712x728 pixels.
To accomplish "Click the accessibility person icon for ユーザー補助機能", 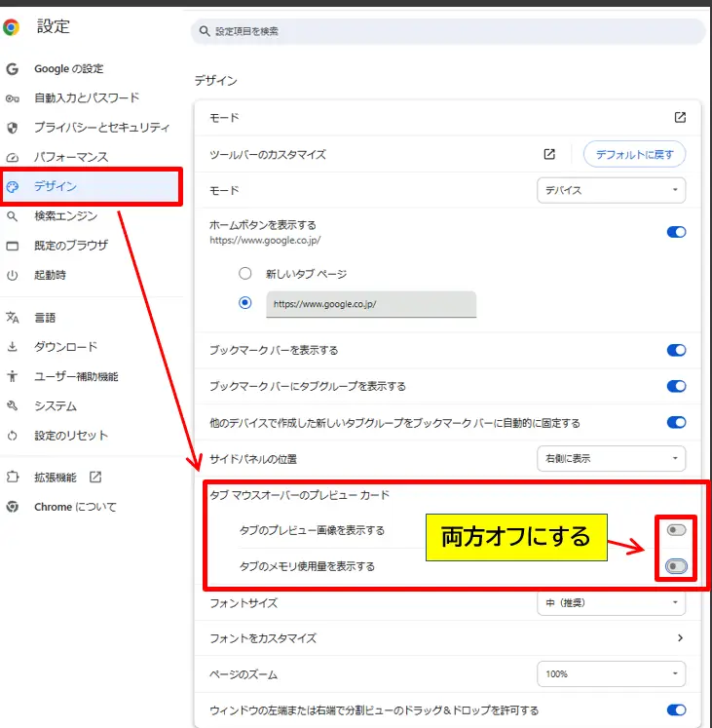I will click(x=13, y=376).
